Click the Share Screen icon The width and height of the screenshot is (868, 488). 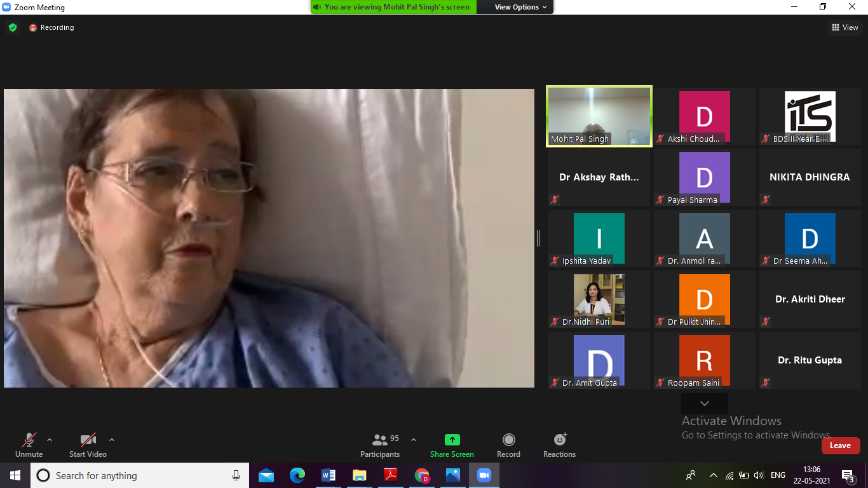tap(452, 440)
